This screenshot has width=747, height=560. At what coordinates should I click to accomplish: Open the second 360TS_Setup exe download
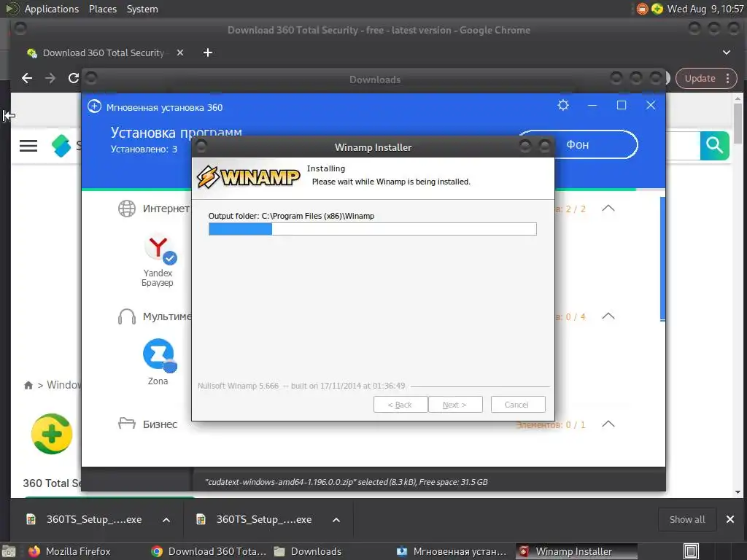pyautogui.click(x=264, y=519)
